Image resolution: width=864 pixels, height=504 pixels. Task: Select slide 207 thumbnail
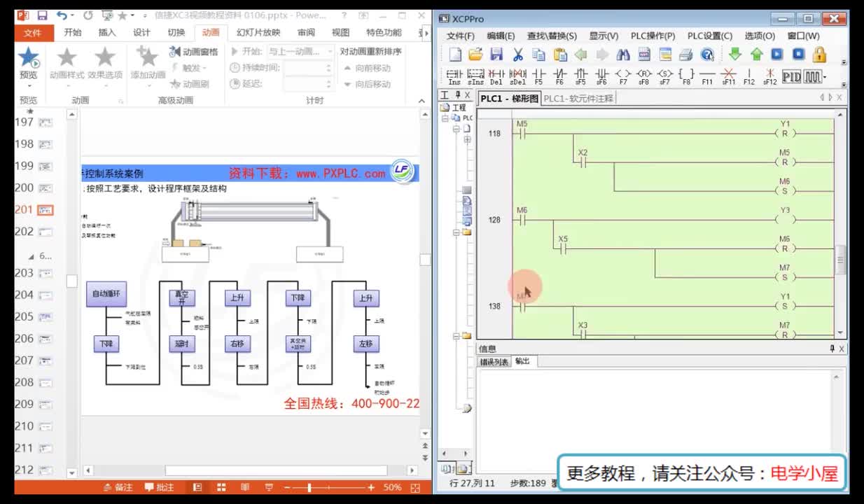pyautogui.click(x=46, y=360)
